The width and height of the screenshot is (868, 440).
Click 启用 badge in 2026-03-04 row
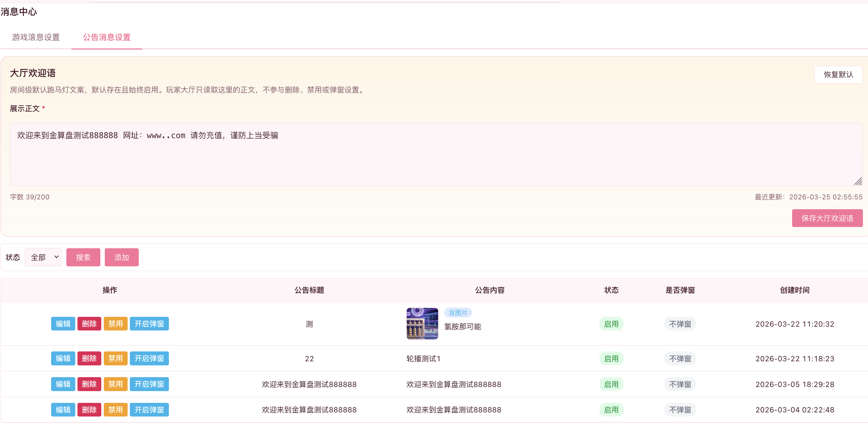point(611,410)
